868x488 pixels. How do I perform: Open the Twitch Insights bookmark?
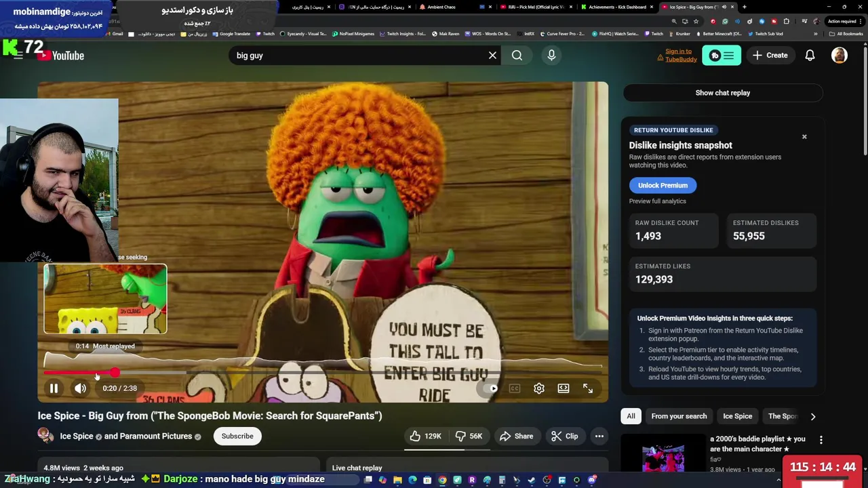tap(403, 34)
